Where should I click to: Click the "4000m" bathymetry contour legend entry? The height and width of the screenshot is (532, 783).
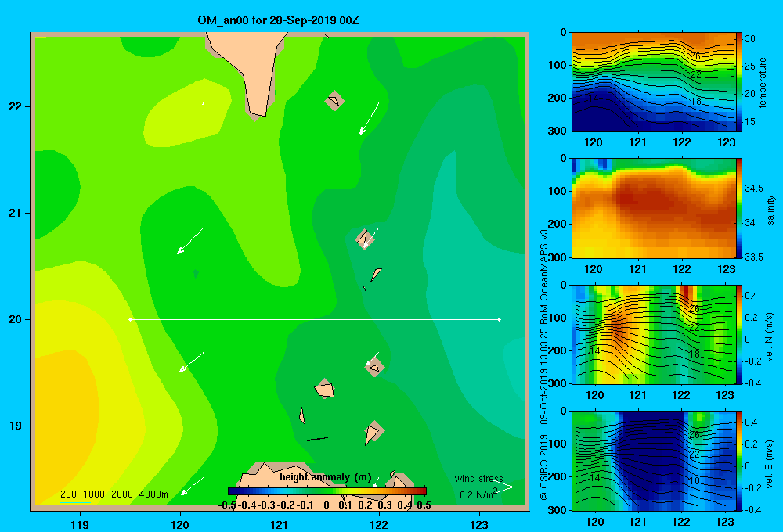(153, 494)
